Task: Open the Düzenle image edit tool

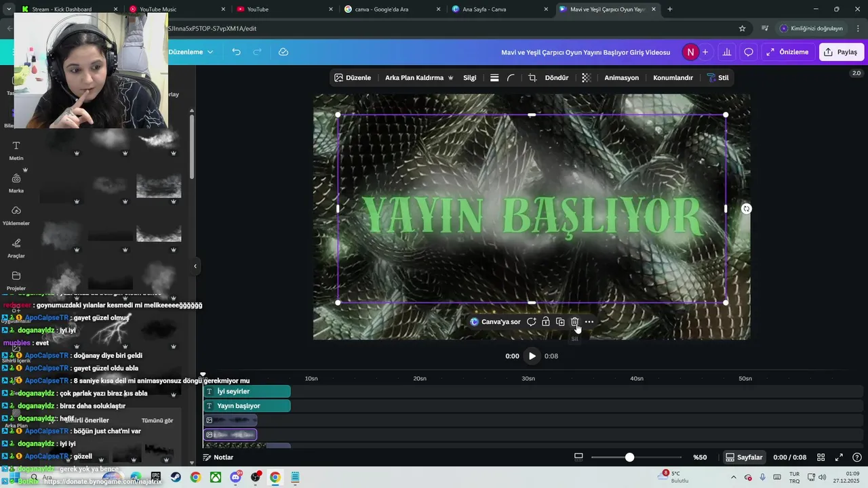Action: pyautogui.click(x=353, y=78)
